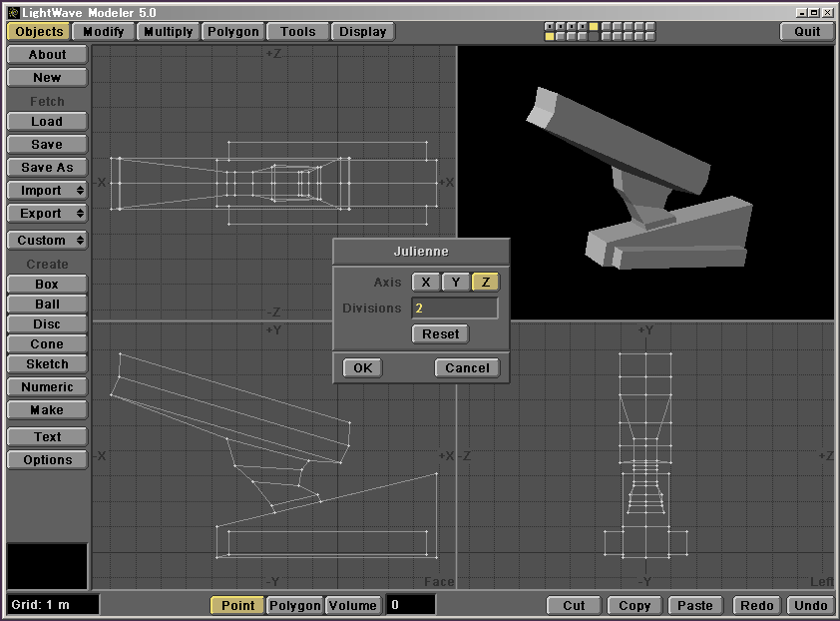Image resolution: width=840 pixels, height=621 pixels.
Task: Confirm Julienne dialog with OK
Action: [x=362, y=367]
